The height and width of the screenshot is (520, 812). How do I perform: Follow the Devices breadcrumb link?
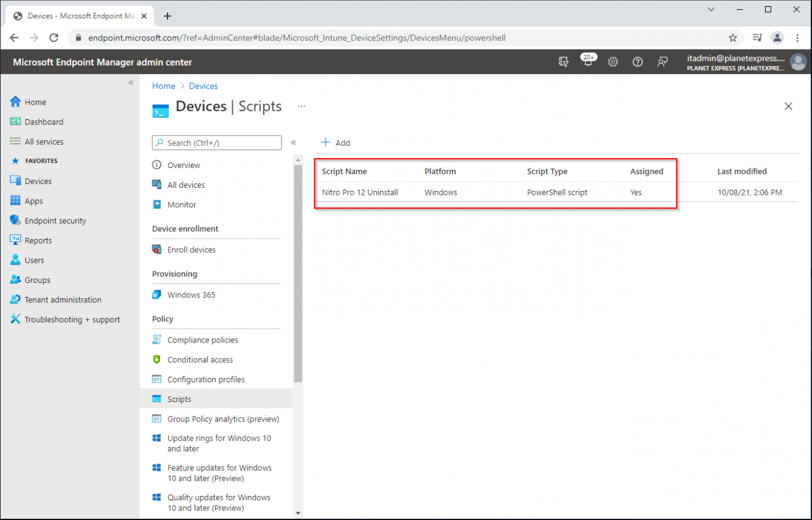click(x=203, y=86)
